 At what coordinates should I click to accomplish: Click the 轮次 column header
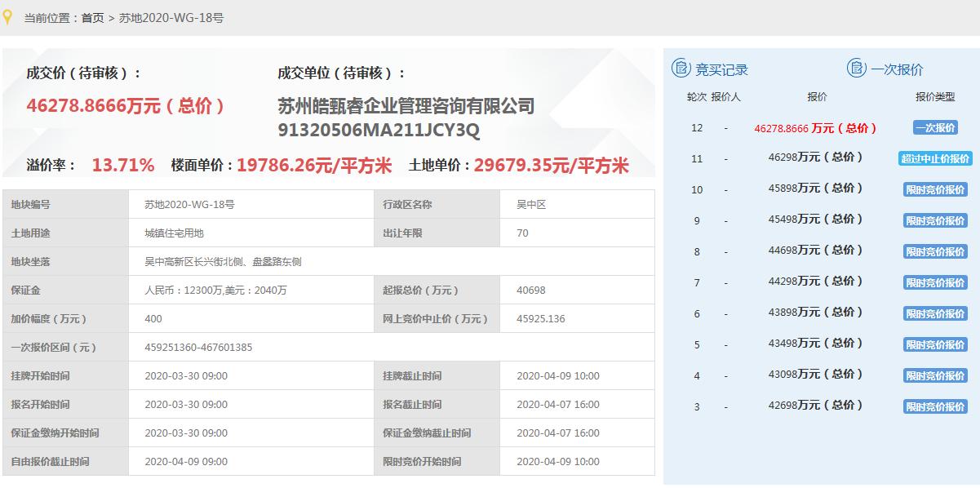pyautogui.click(x=696, y=97)
